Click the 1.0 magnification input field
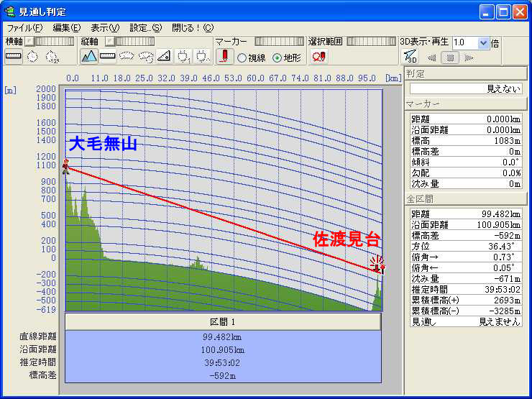Image resolution: width=532 pixels, height=399 pixels. 465,43
